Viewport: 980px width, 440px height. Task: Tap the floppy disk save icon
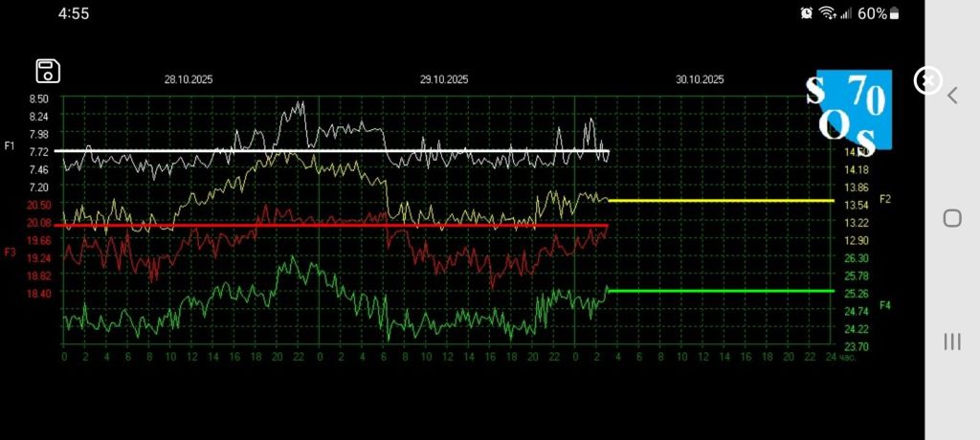coord(48,72)
